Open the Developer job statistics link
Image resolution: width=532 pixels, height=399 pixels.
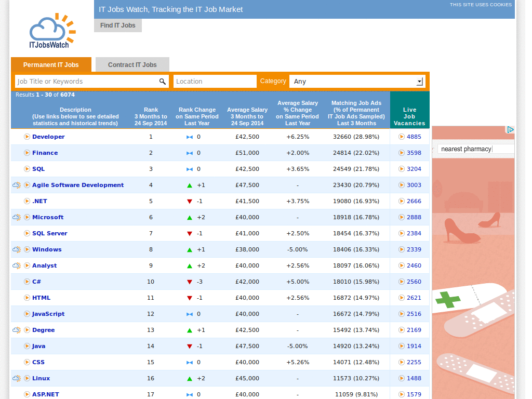48,137
